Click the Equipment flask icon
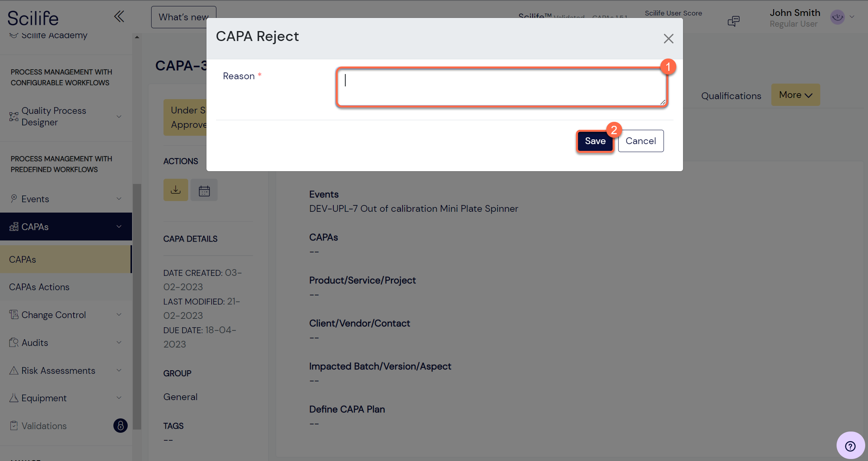The image size is (868, 461). coord(14,398)
